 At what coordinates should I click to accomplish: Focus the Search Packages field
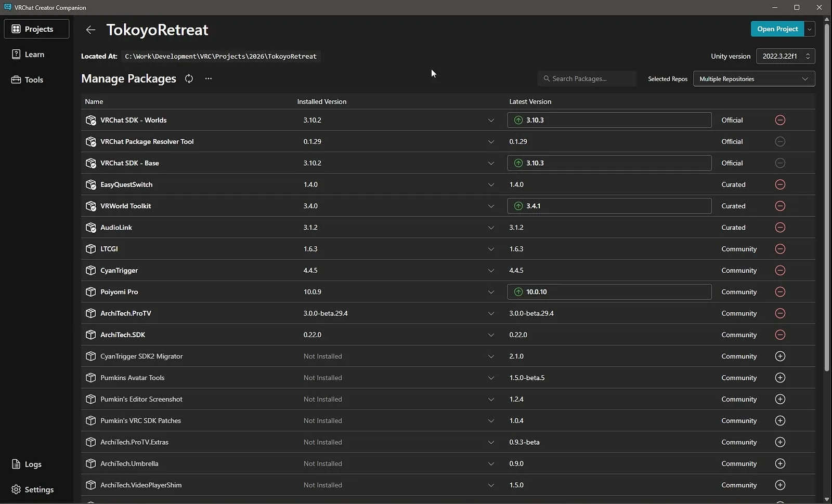click(587, 78)
